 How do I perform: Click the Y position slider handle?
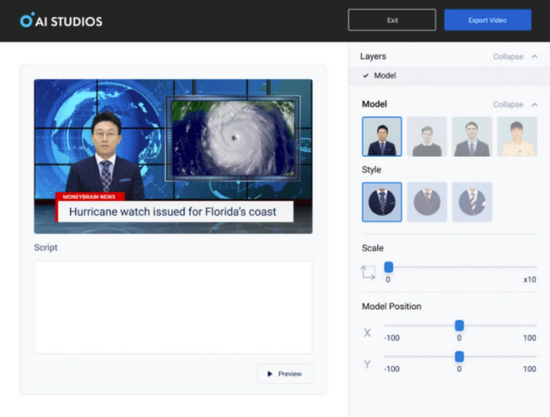point(459,357)
